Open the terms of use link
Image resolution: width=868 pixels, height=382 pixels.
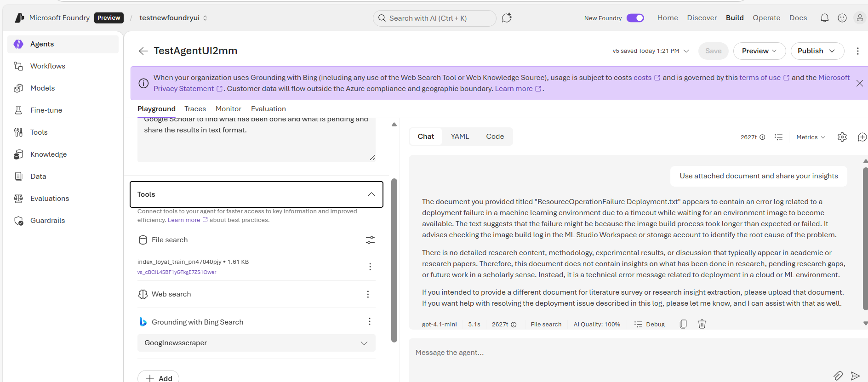tap(760, 78)
